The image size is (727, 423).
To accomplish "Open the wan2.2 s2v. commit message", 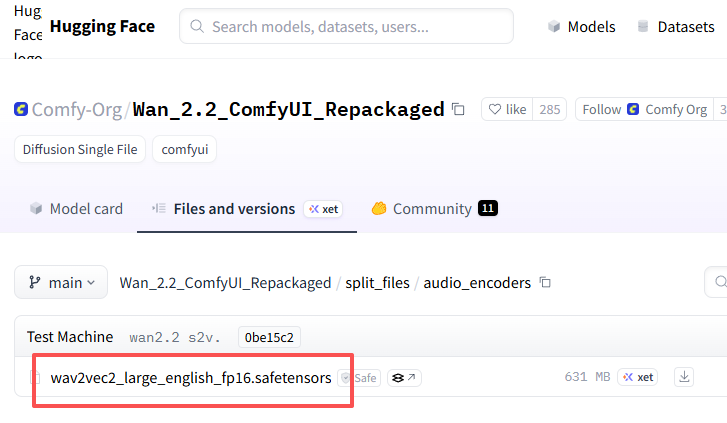I will [x=175, y=337].
